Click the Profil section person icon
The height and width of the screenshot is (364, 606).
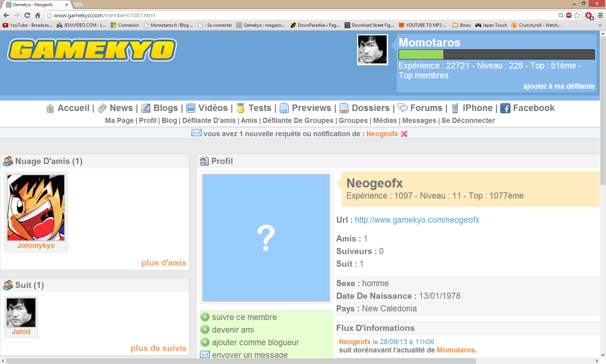(204, 161)
